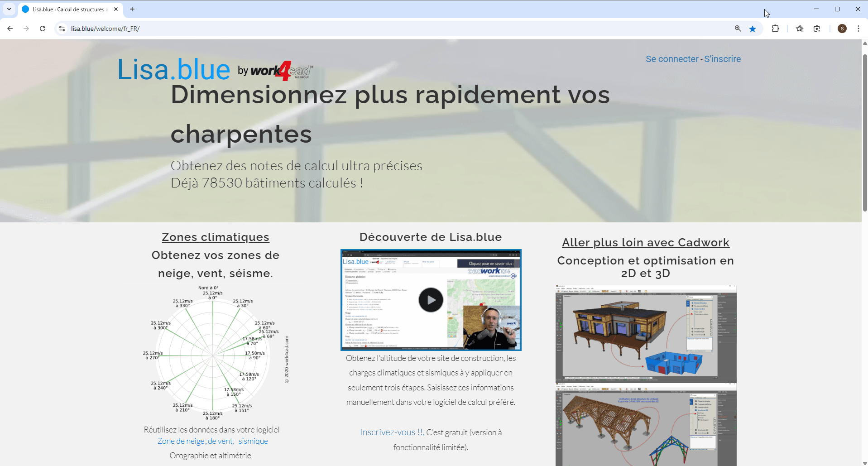Open screenshot capture icon in toolbar
868x466 pixels.
coord(817,29)
